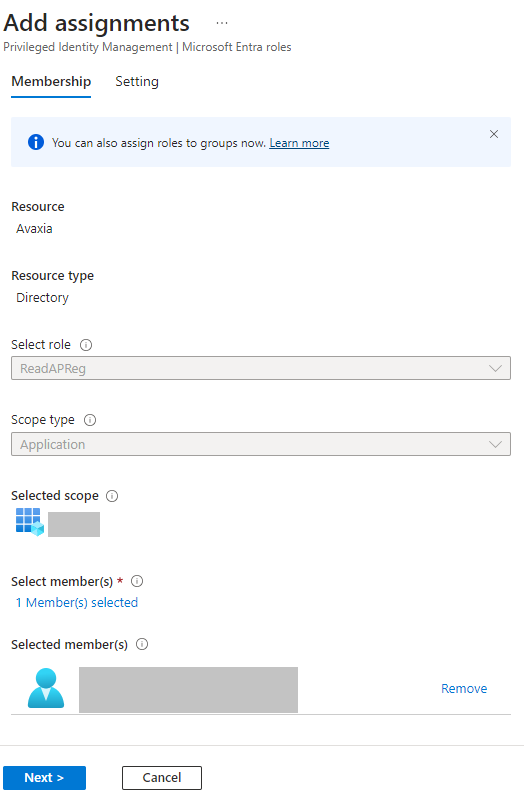Screen dimensions: 524x793
Task: Open the ReadAPReg role dropdown
Action: click(261, 368)
